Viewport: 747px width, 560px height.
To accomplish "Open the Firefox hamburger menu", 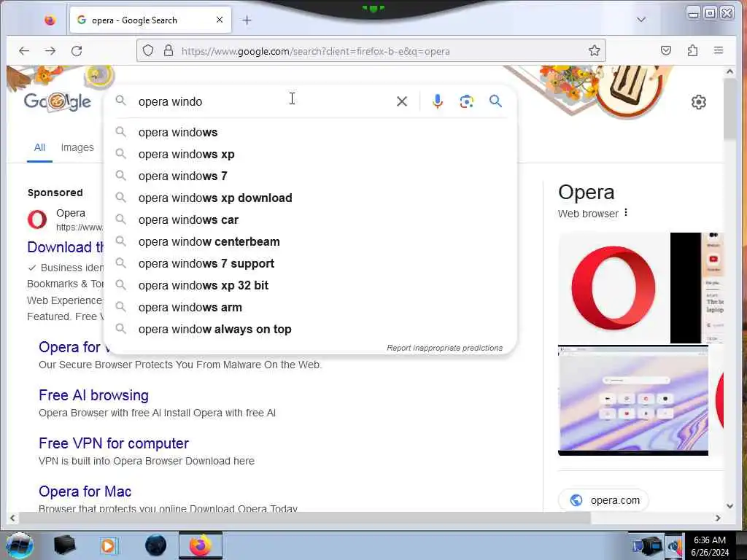I will point(719,50).
